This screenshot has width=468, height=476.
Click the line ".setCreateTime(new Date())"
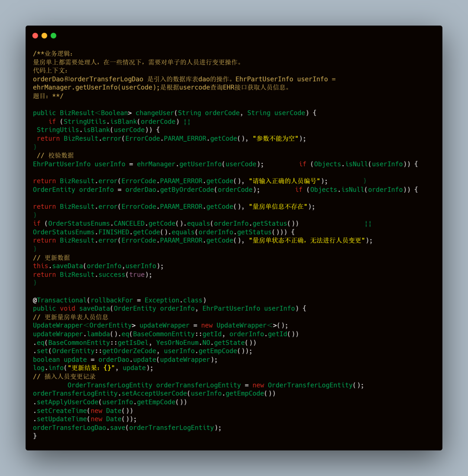tap(83, 411)
